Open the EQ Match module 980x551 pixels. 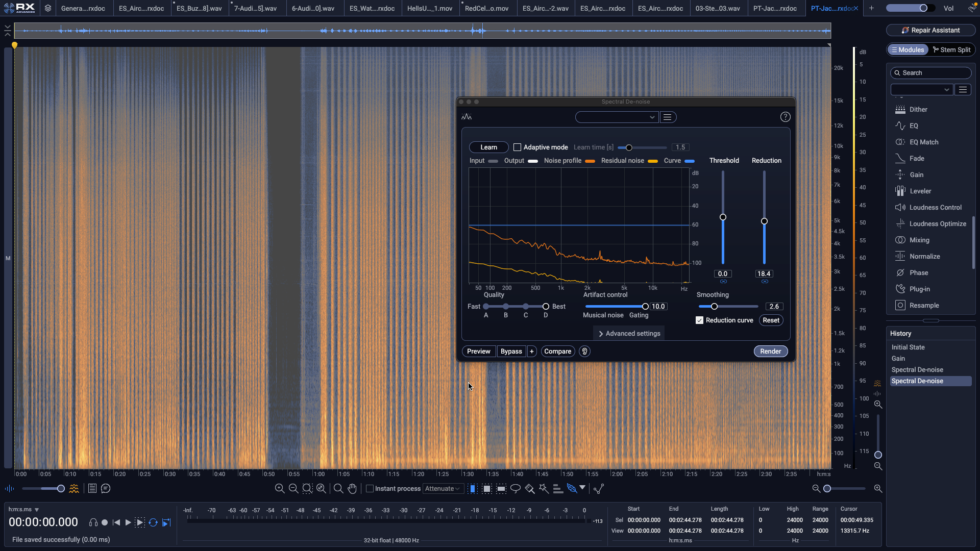923,142
